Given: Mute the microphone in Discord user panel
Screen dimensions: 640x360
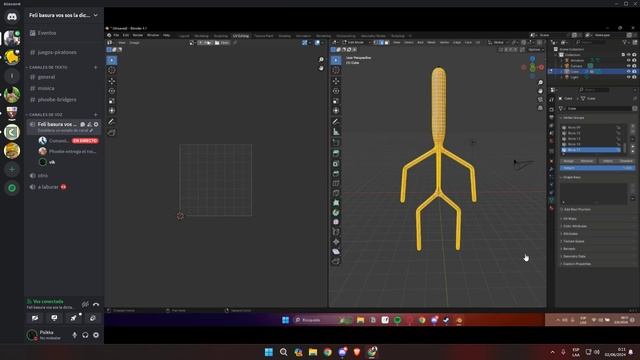Looking at the screenshot, I should 74,335.
